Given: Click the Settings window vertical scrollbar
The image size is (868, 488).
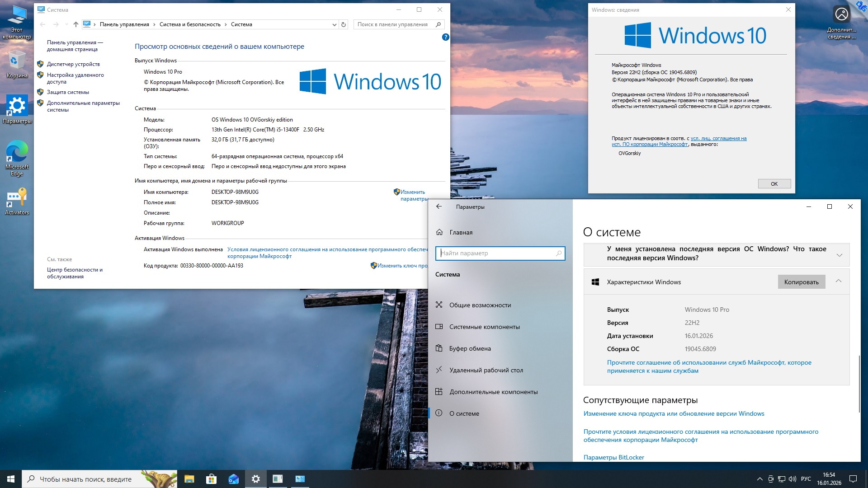Looking at the screenshot, I should 859,384.
